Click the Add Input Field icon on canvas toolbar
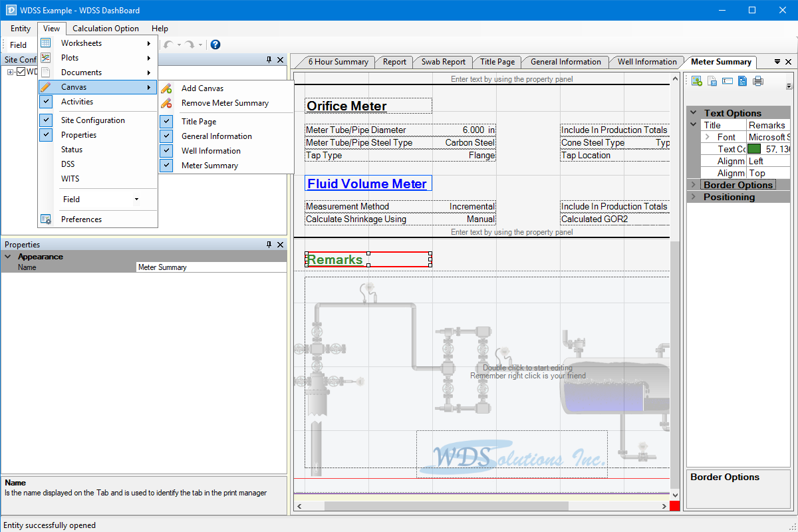Viewport: 798px width, 532px height. (x=727, y=81)
